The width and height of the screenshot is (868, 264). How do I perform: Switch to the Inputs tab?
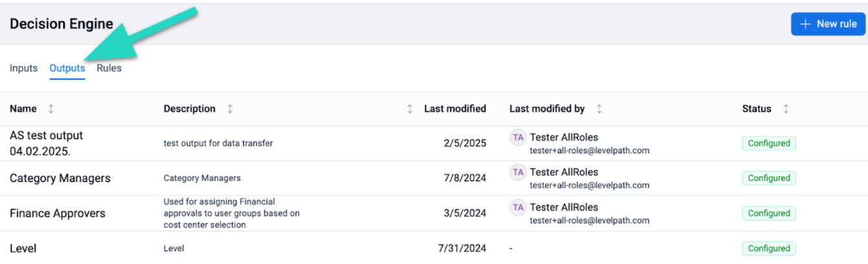23,68
